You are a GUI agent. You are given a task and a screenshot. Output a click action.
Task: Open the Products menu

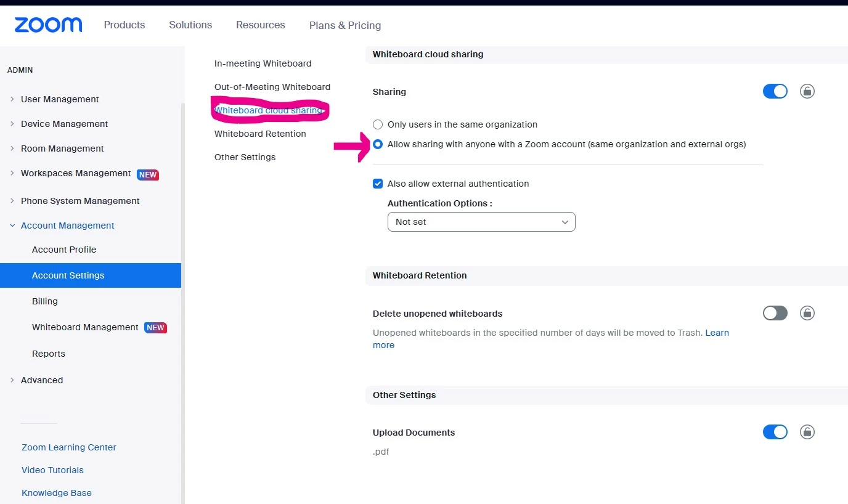tap(124, 25)
